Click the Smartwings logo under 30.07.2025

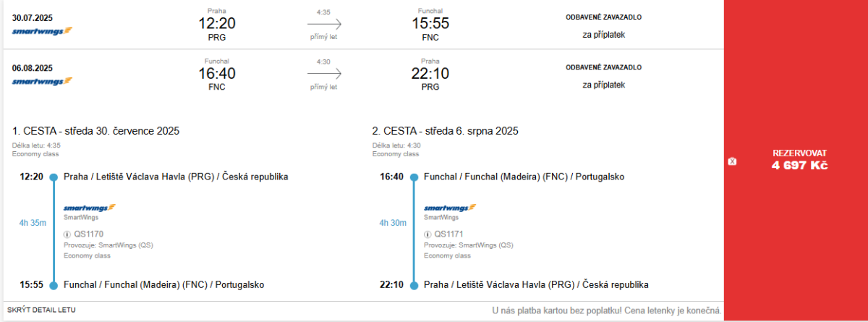43,30
